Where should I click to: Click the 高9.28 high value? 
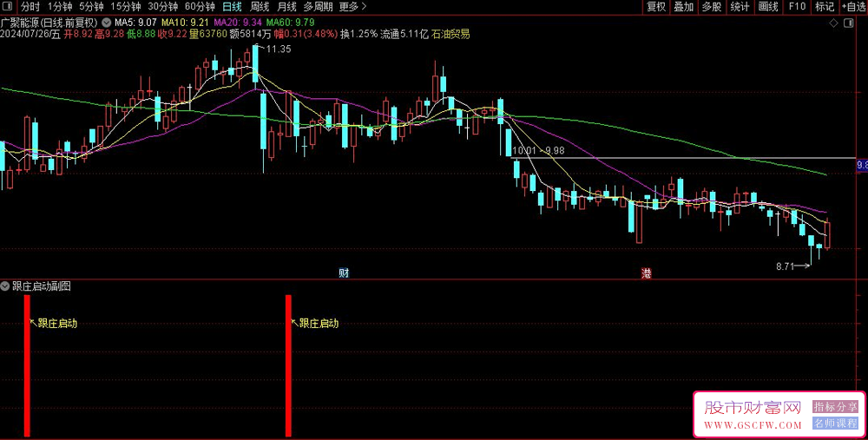click(x=109, y=35)
